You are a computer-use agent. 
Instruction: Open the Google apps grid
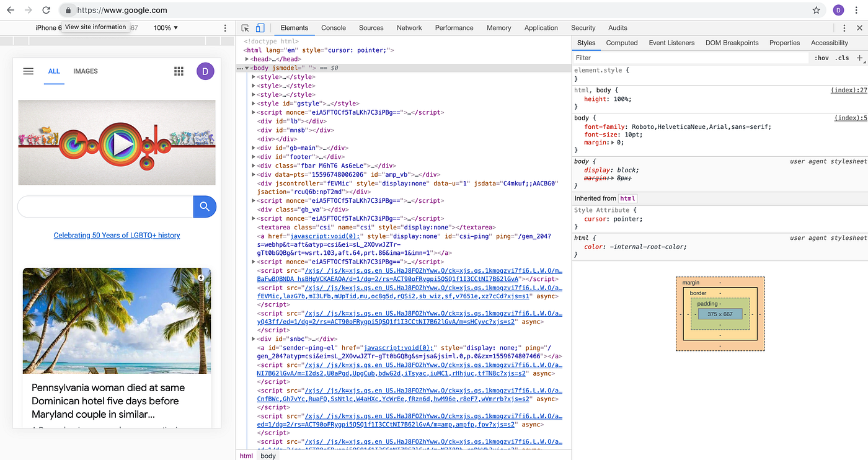(x=179, y=71)
